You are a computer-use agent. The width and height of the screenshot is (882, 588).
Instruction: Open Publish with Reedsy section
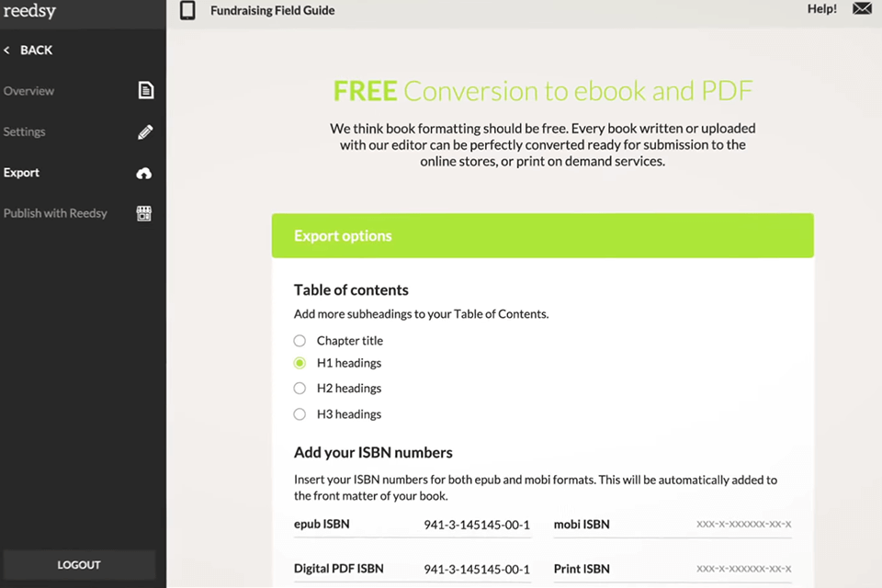coord(55,213)
